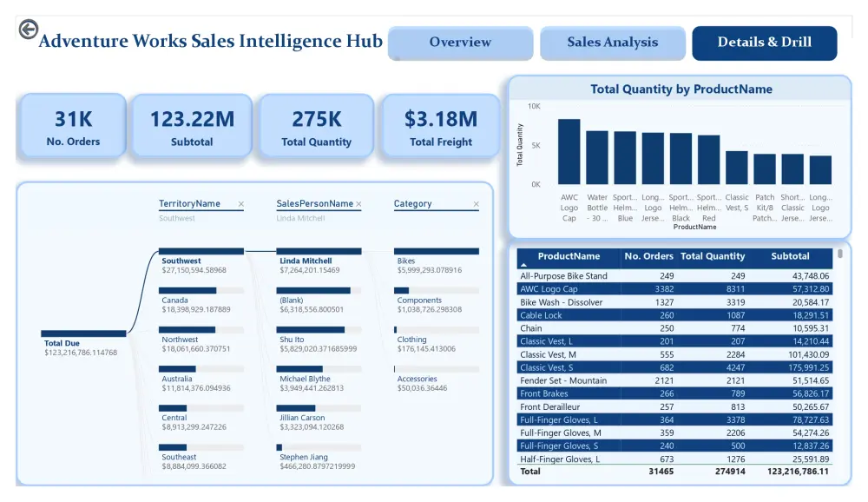Select Australia territory node
The width and height of the screenshot is (868, 502).
[x=201, y=379]
